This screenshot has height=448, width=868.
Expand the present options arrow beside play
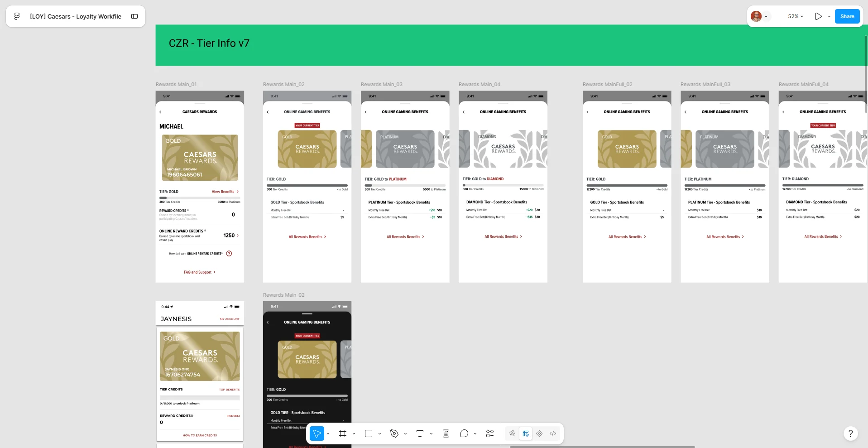830,16
